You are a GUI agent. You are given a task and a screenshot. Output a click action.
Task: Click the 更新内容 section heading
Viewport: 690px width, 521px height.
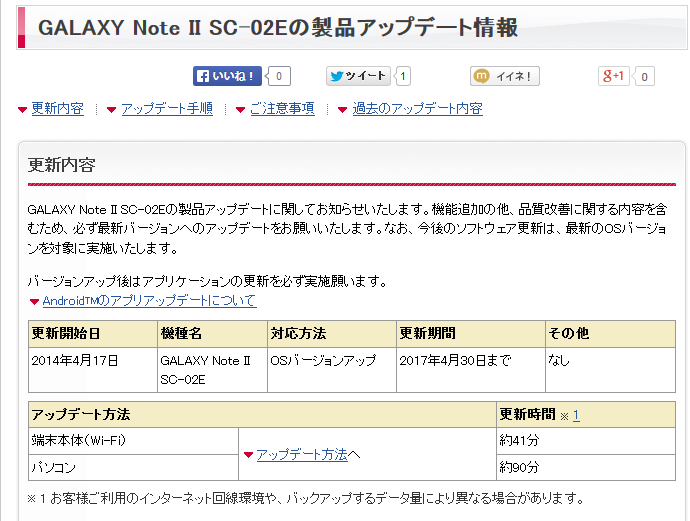[62, 165]
